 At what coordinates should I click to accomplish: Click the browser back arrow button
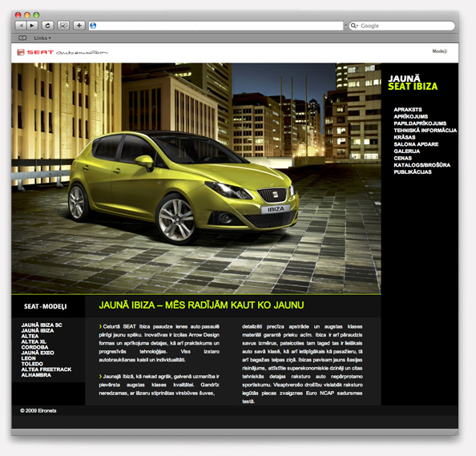click(21, 26)
